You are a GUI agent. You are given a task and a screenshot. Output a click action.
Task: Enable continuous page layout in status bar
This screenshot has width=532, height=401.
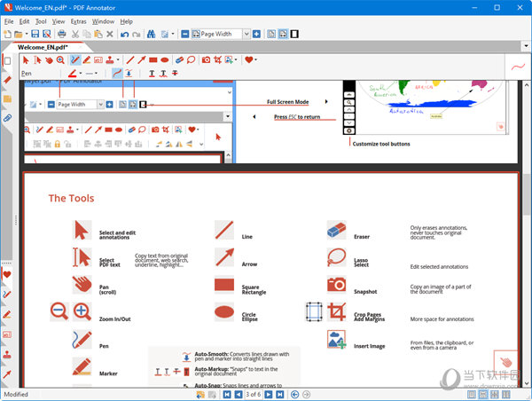tap(483, 394)
